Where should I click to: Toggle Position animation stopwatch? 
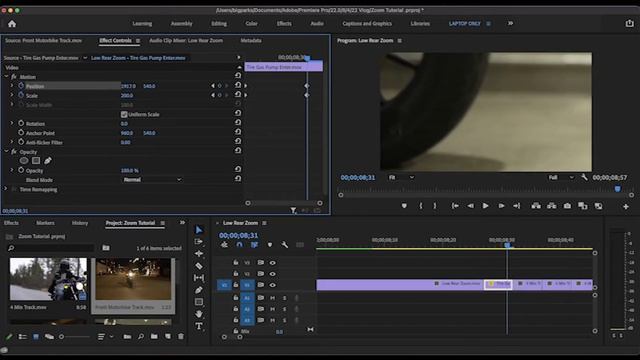coord(21,86)
